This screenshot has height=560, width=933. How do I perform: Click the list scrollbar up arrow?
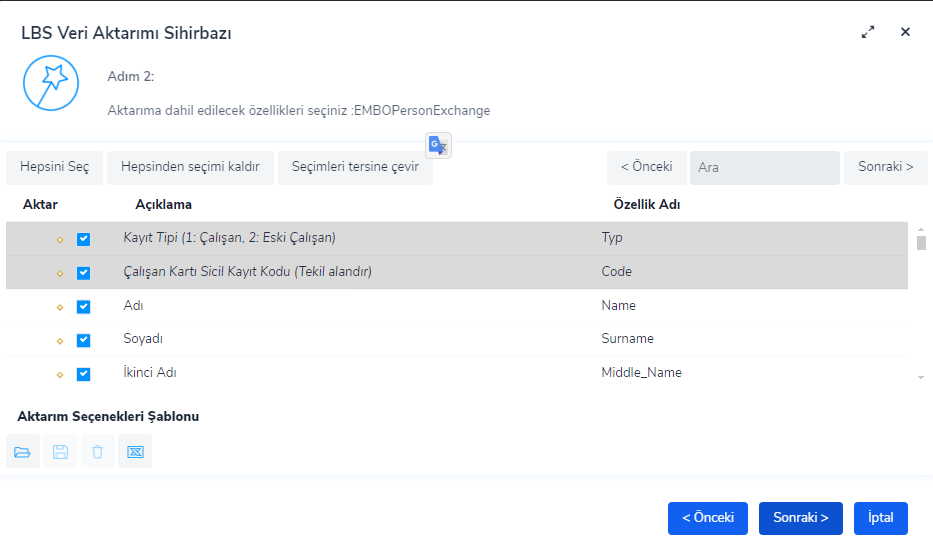[x=921, y=230]
